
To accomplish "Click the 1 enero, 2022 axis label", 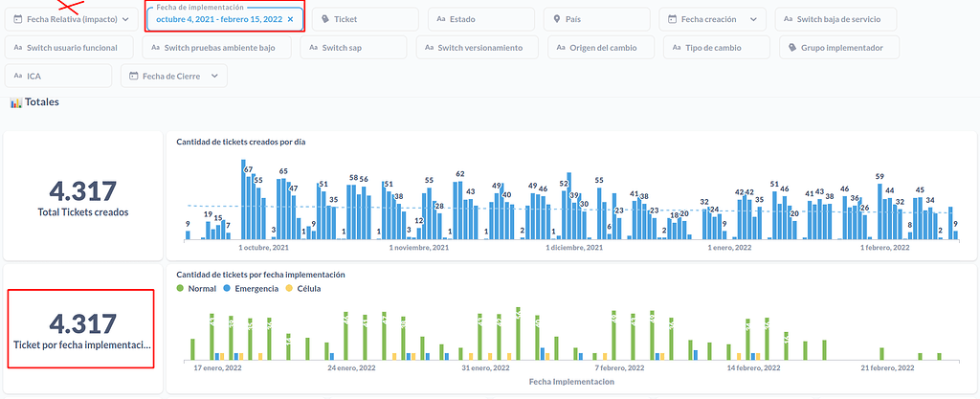I will coord(729,248).
